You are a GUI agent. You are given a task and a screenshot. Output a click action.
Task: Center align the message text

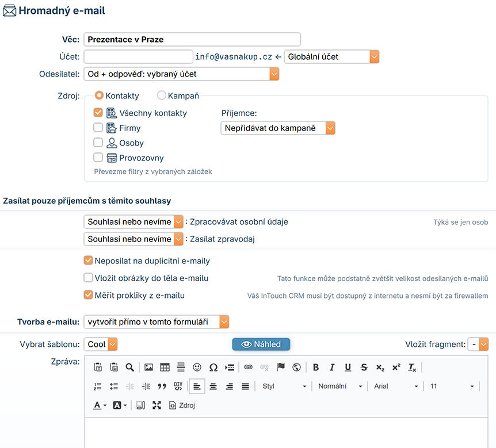[x=213, y=386]
